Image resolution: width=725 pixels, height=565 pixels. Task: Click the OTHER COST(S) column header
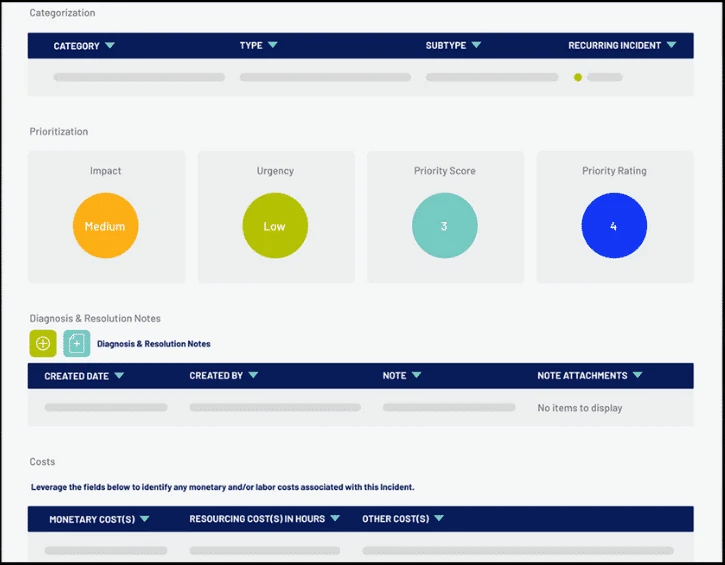(396, 519)
